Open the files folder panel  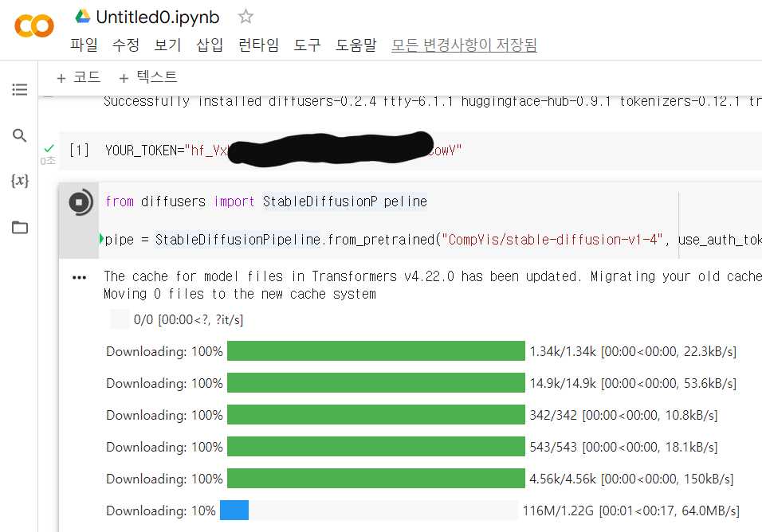click(19, 227)
